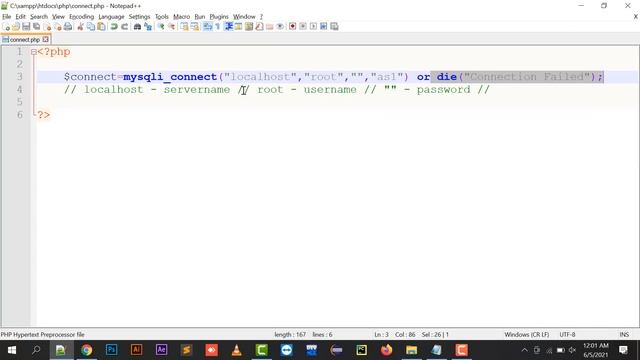Toggle Synchronize Horizontal Scrolling
This screenshot has width=640, height=360.
click(195, 27)
